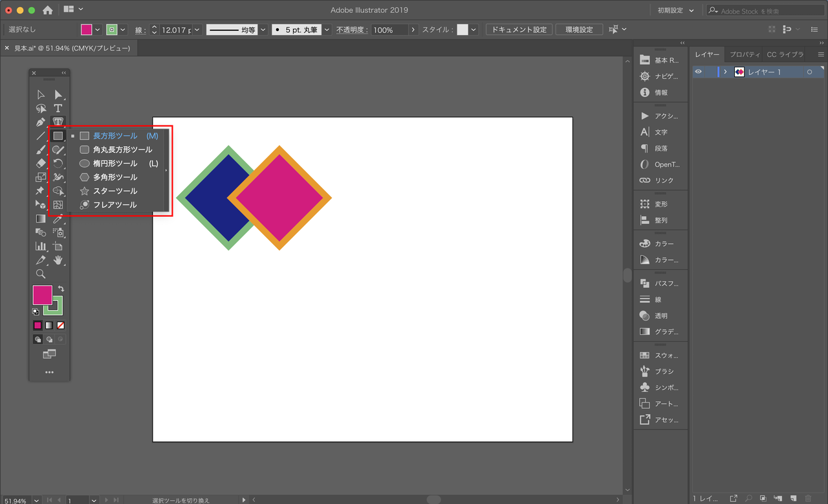Go to the Home screen icon
This screenshot has width=828, height=504.
48,10
